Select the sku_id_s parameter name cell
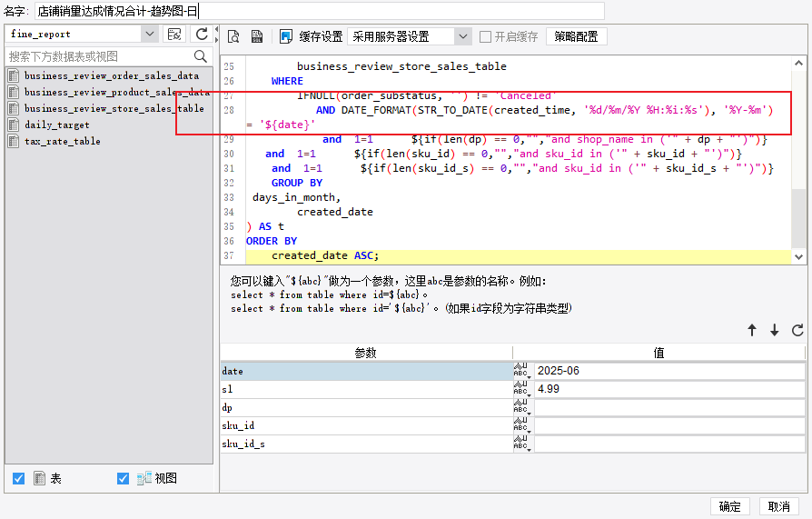This screenshot has height=519, width=812. (x=367, y=444)
